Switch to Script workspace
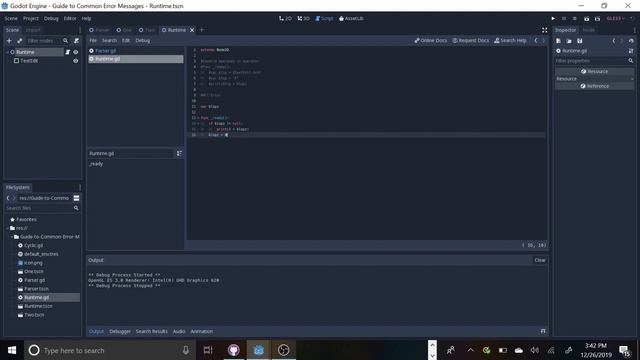The height and width of the screenshot is (360, 640). click(324, 18)
